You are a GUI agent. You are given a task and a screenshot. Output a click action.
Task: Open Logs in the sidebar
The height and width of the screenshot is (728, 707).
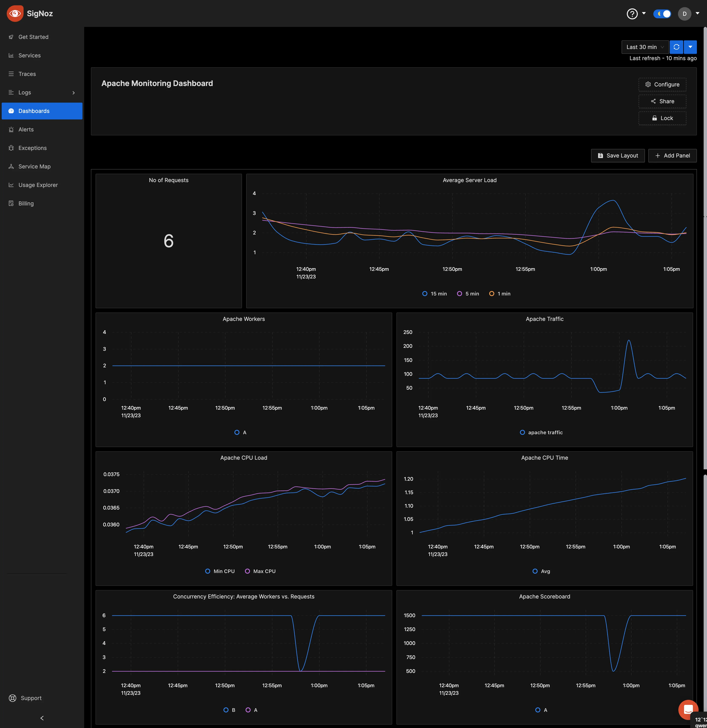point(42,93)
